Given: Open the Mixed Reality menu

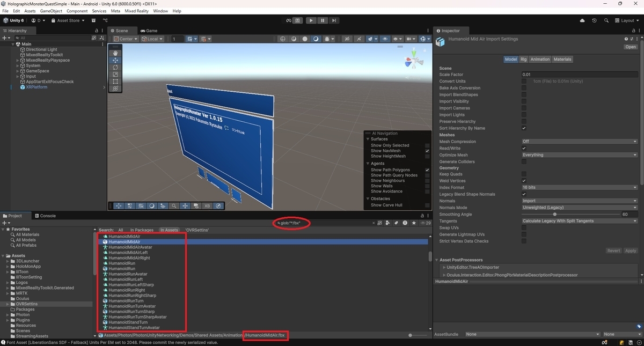Looking at the screenshot, I should click(x=136, y=11).
